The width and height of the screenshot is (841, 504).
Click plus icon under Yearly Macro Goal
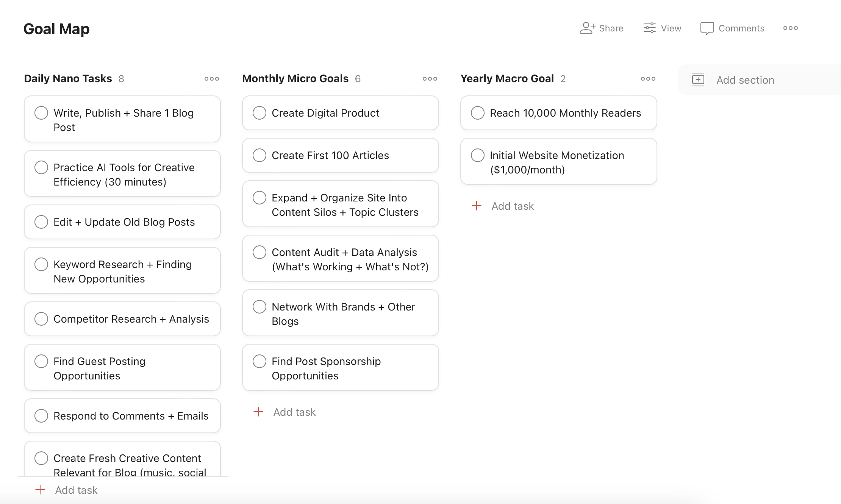pos(476,206)
